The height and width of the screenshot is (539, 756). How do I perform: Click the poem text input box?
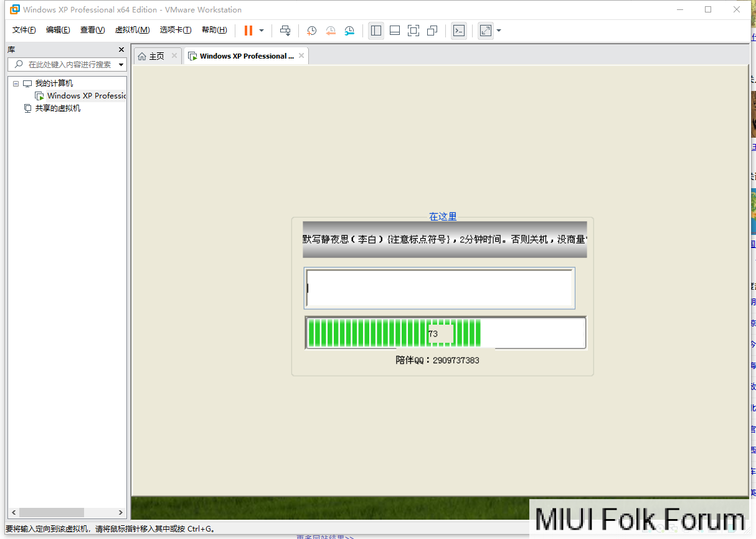tap(439, 288)
